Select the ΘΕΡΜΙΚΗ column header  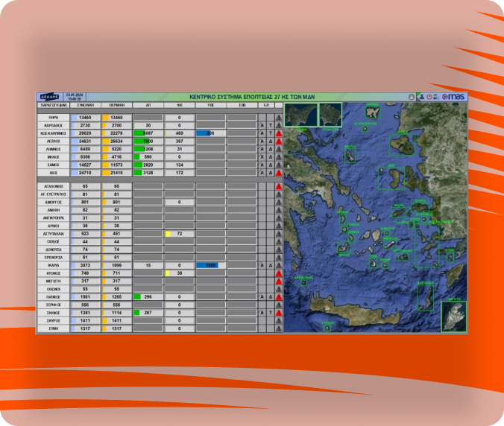(116, 106)
